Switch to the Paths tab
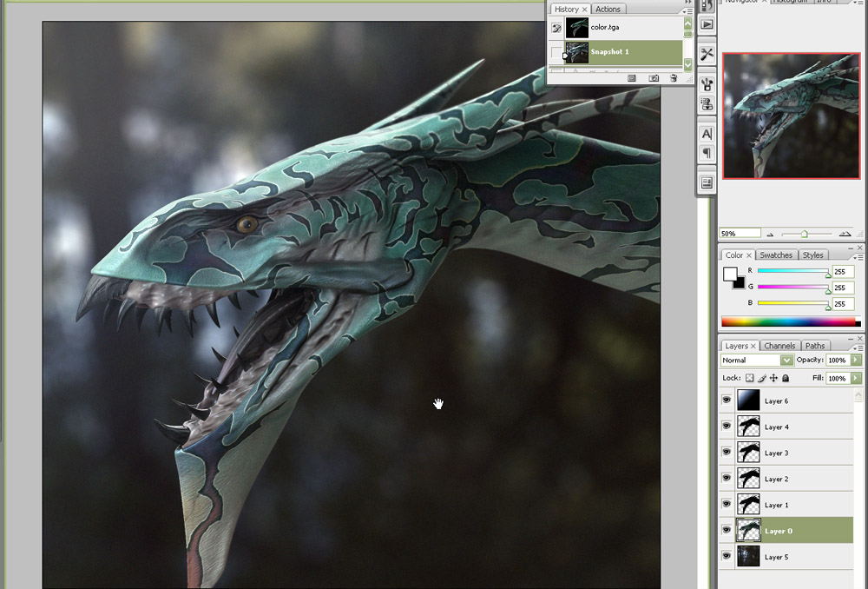 pos(815,347)
